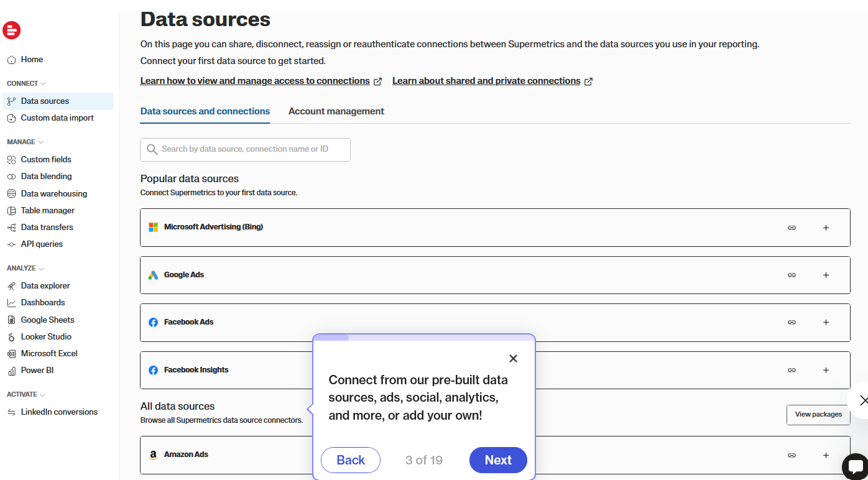868x480 pixels.
Task: Go to Data explorer in sidebar
Action: click(58, 286)
